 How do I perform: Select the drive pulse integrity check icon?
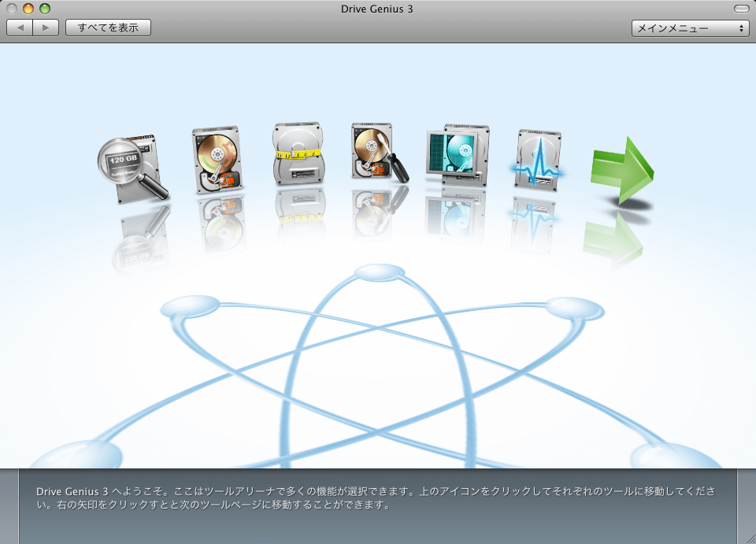(538, 159)
